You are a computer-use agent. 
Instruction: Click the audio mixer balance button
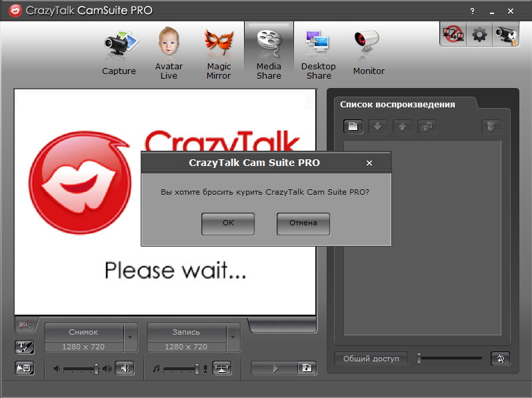tap(222, 368)
